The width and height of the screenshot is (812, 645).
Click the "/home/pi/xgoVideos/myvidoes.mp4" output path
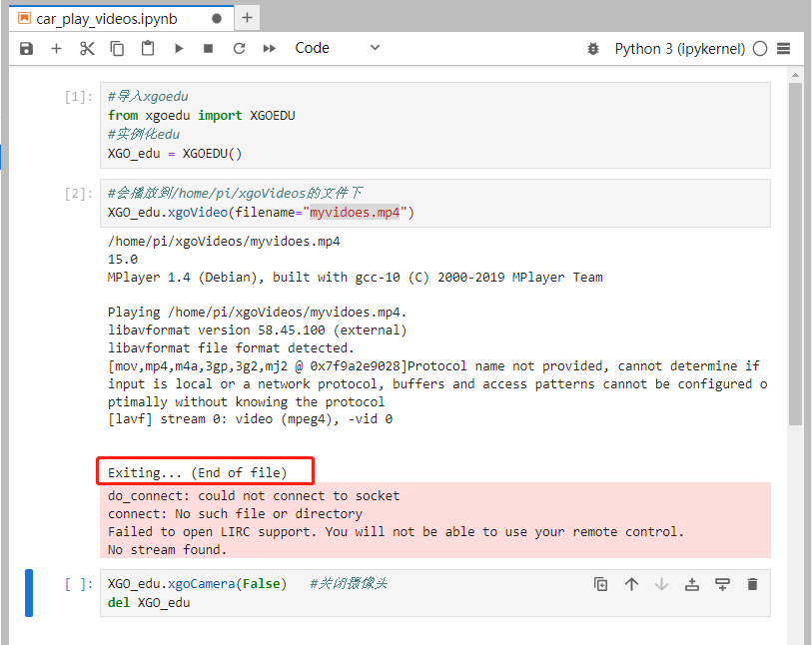(x=224, y=242)
